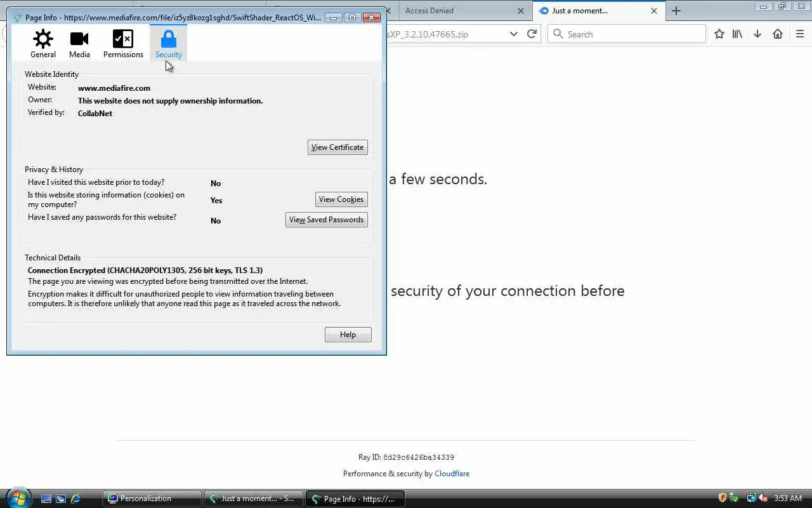
Task: Switch to Personalization taskbar window
Action: click(152, 498)
